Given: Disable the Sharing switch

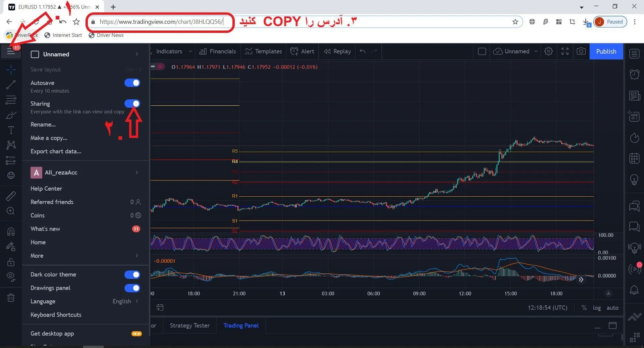Looking at the screenshot, I should pos(132,104).
